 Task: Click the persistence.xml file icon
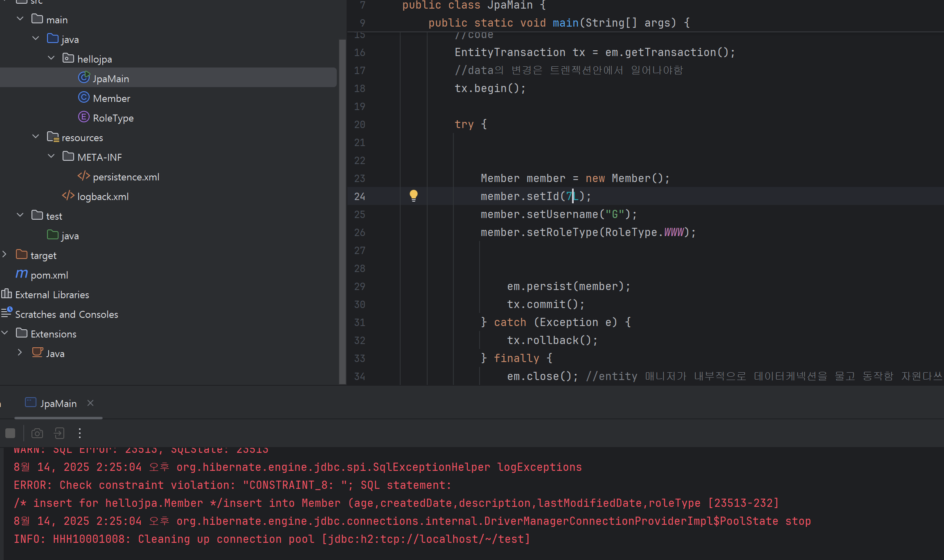(84, 176)
